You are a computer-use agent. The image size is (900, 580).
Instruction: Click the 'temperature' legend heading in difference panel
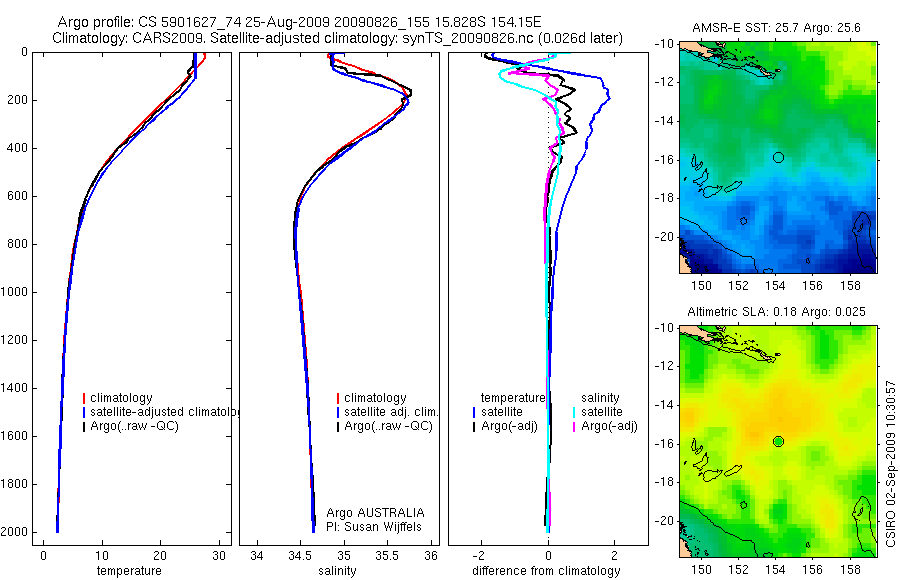[513, 398]
